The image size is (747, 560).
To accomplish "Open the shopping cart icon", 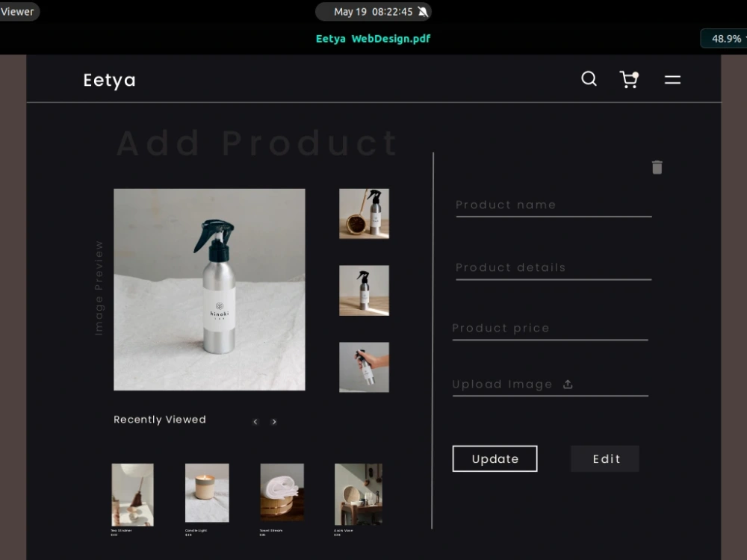I will tap(629, 80).
